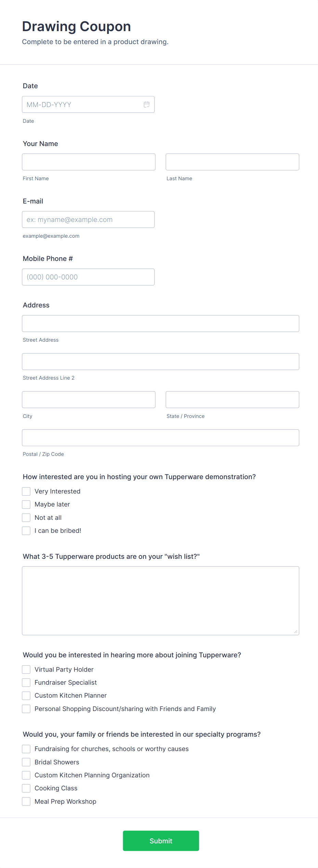Viewport: 318px width, 868px height.
Task: Enable the Cooking Class option
Action: 26,788
